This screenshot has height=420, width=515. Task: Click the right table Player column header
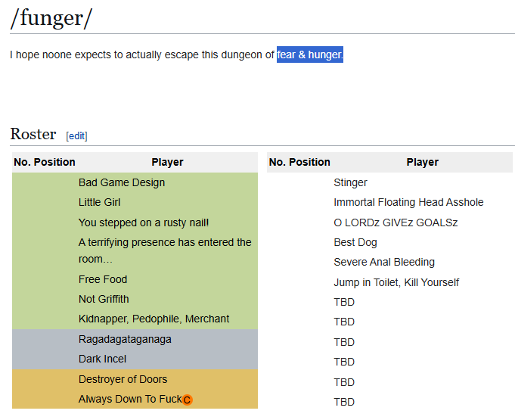click(x=423, y=162)
